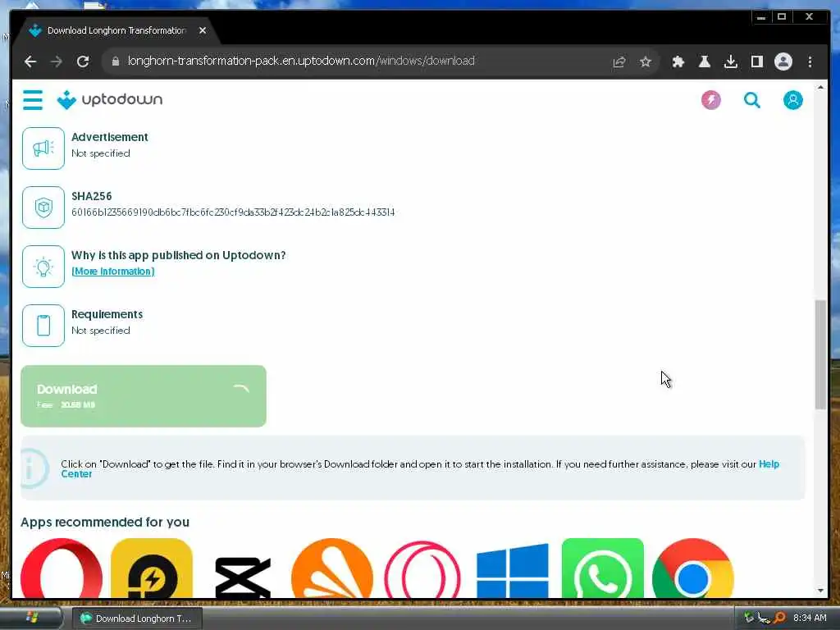Click the green shield tray icon
This screenshot has width=840, height=630.
click(x=748, y=618)
